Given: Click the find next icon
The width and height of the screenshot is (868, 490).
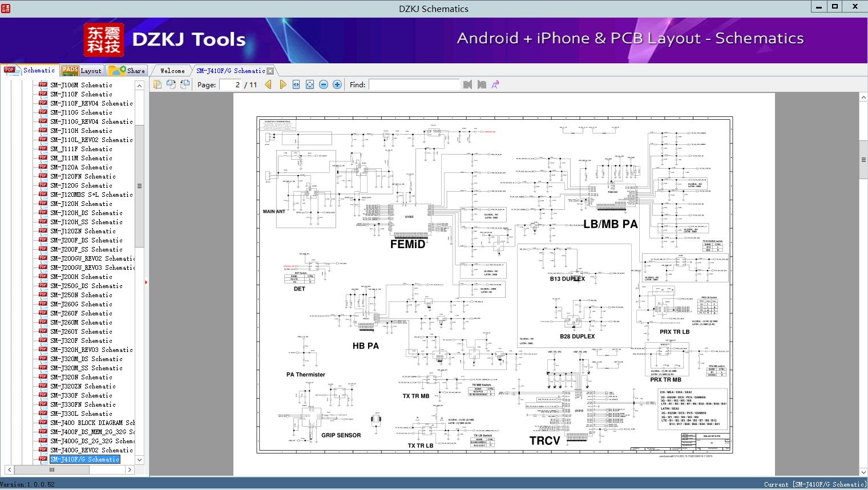Looking at the screenshot, I should coord(482,84).
